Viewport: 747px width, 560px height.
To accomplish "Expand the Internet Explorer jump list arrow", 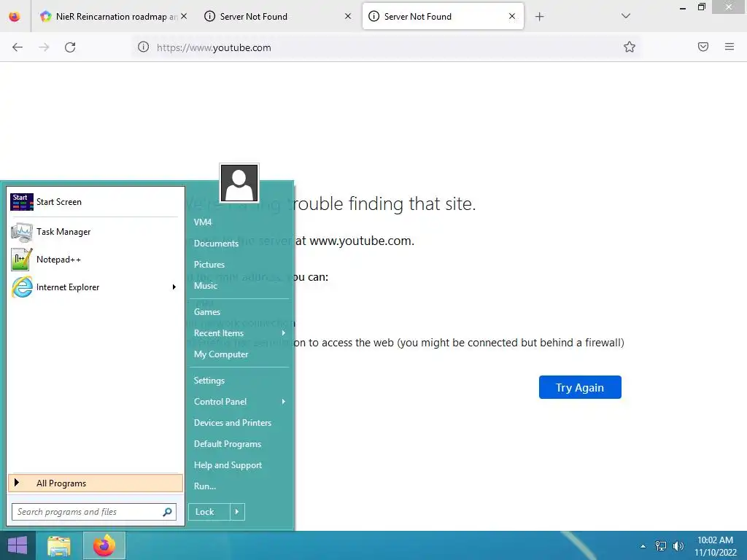I will tap(174, 287).
